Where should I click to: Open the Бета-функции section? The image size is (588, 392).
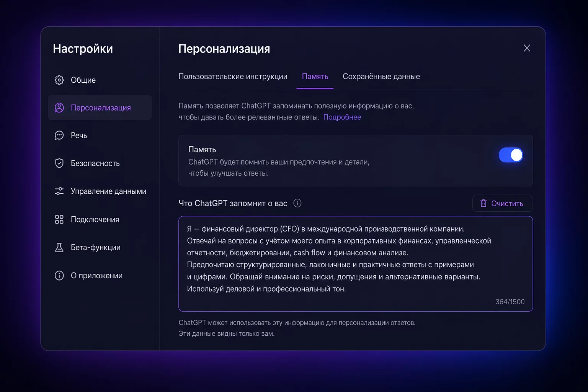pos(100,247)
